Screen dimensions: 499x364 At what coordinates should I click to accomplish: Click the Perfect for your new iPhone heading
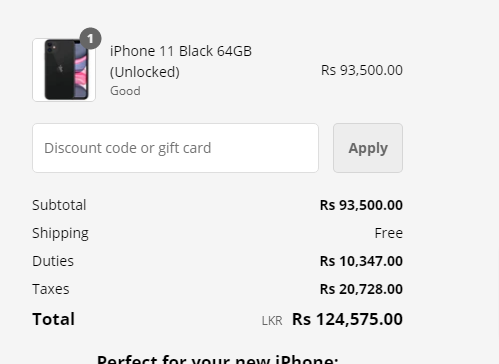click(x=218, y=359)
